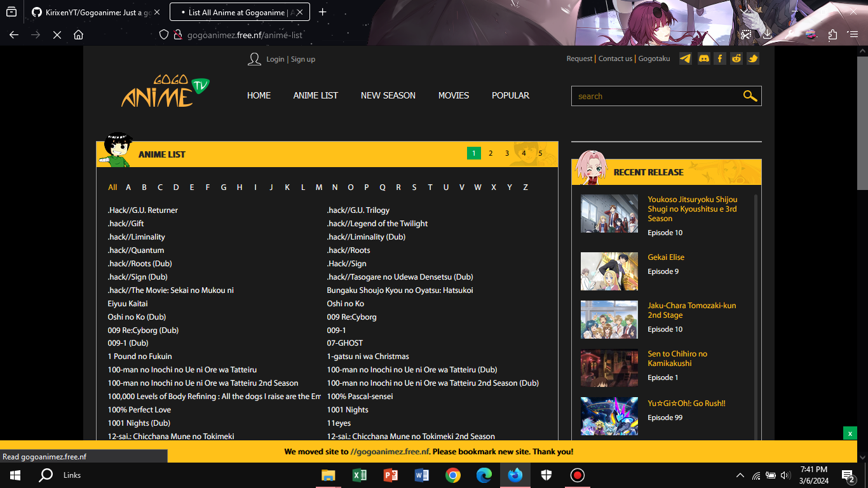Click the GogoAnime TV logo
868x488 pixels.
coord(165,91)
